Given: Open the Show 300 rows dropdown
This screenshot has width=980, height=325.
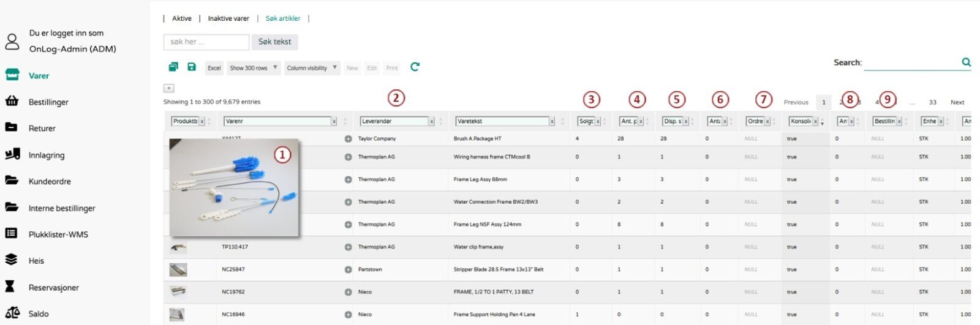Looking at the screenshot, I should point(254,68).
